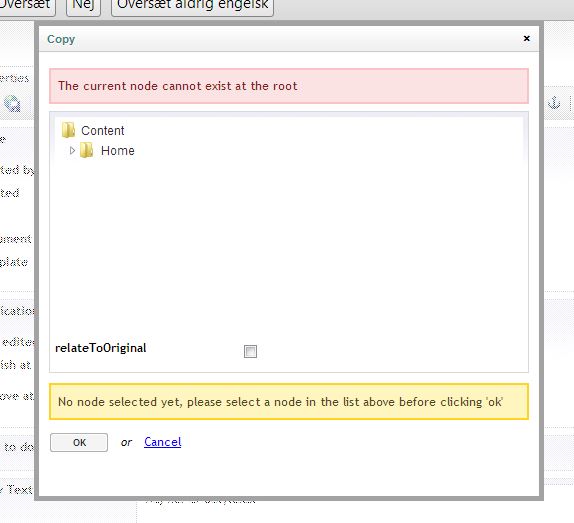The image size is (574, 523).
Task: Confirm copy with the OK button
Action: coord(79,442)
